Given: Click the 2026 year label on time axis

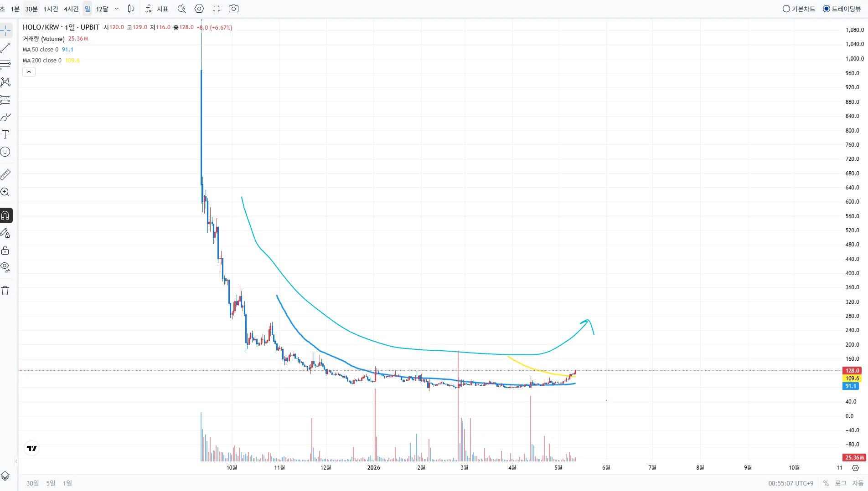Looking at the screenshot, I should pyautogui.click(x=373, y=468).
